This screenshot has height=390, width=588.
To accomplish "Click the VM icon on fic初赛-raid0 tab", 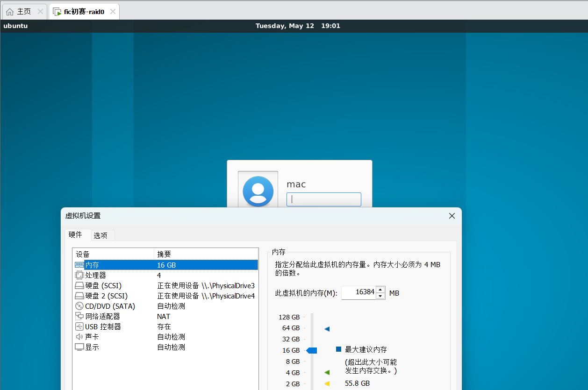I will pyautogui.click(x=57, y=12).
